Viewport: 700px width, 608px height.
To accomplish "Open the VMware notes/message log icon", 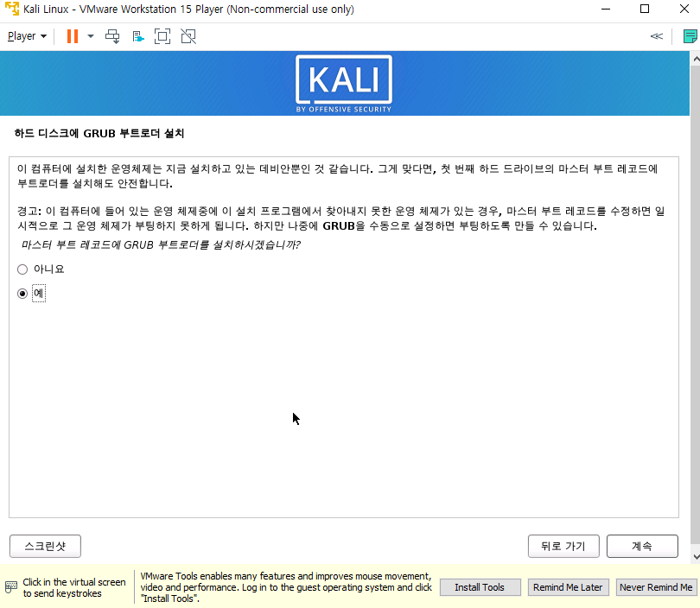I will 690,36.
